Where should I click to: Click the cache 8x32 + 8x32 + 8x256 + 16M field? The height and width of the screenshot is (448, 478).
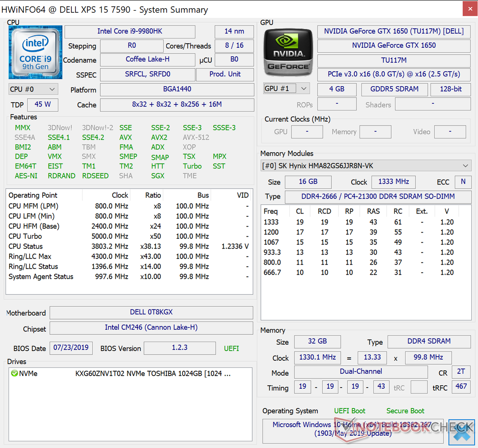pos(177,105)
